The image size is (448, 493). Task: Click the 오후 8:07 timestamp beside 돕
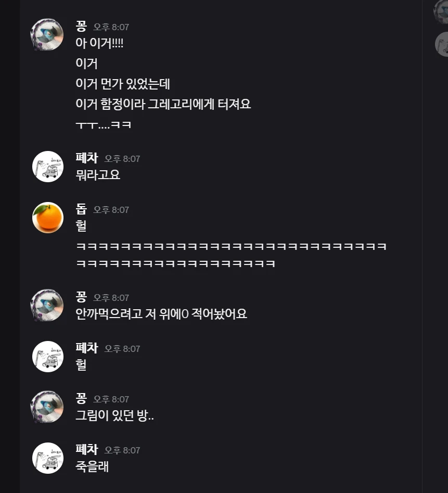pyautogui.click(x=111, y=210)
